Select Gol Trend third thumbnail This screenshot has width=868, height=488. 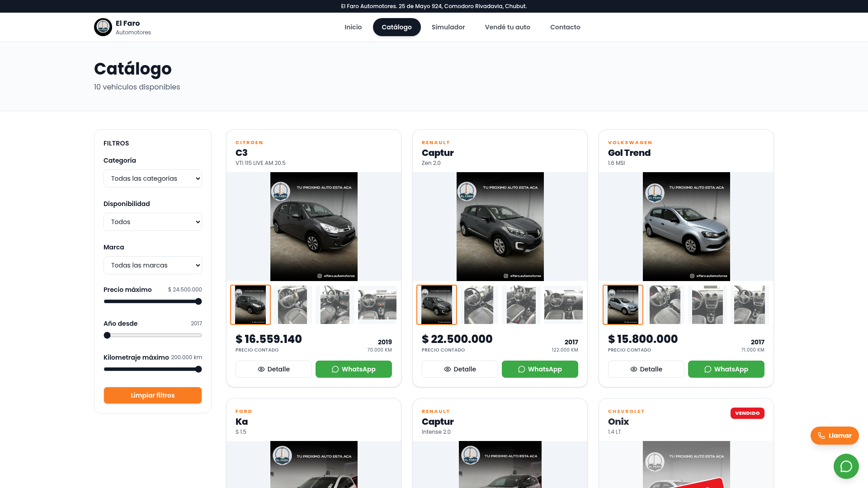point(708,305)
